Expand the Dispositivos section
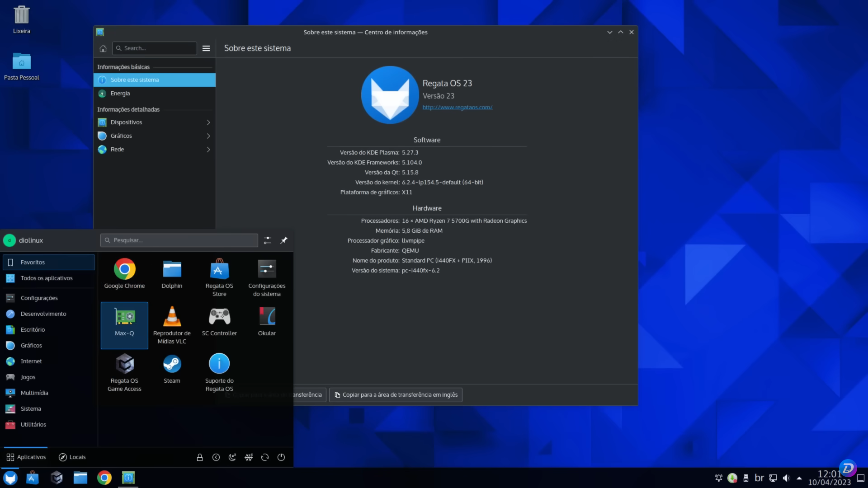This screenshot has height=488, width=868. tap(155, 122)
